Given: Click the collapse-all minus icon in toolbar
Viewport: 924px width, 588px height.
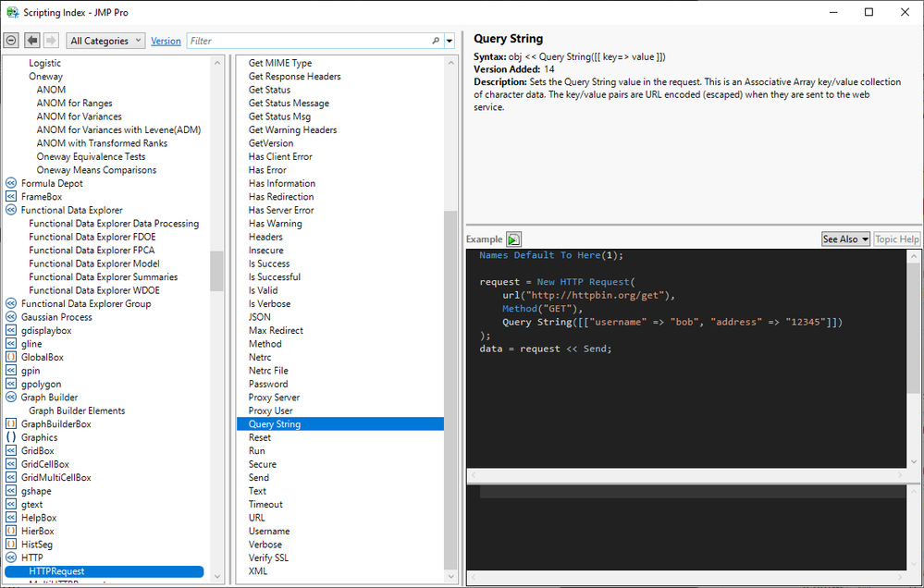Looking at the screenshot, I should point(11,41).
